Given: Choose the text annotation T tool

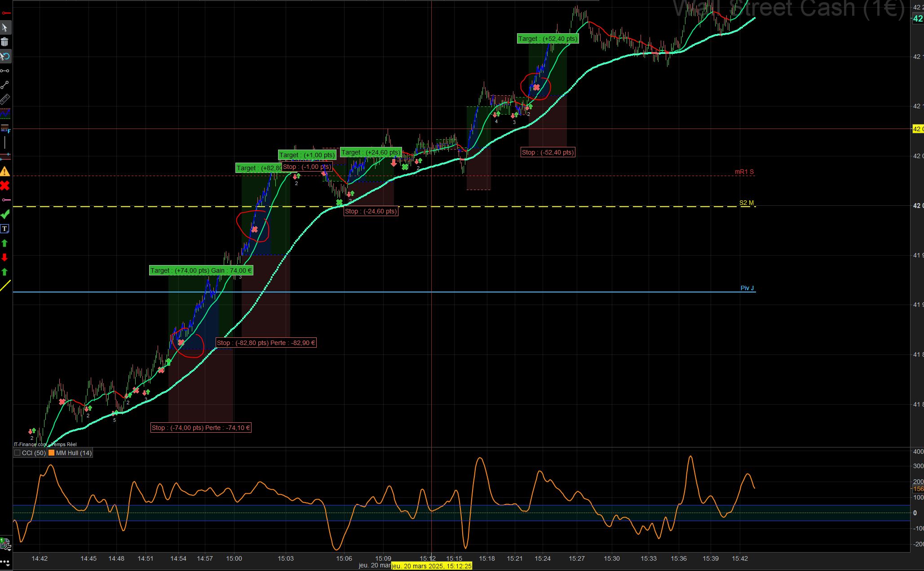Looking at the screenshot, I should coord(5,229).
